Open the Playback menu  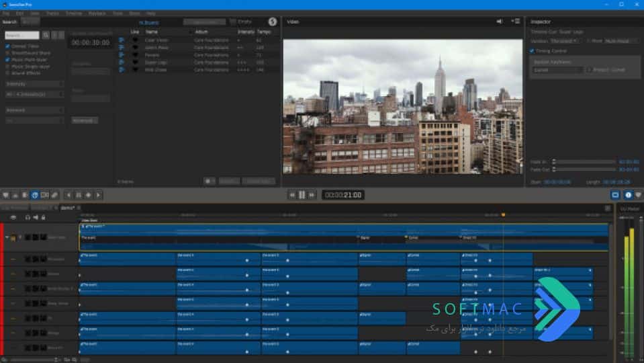click(x=97, y=13)
